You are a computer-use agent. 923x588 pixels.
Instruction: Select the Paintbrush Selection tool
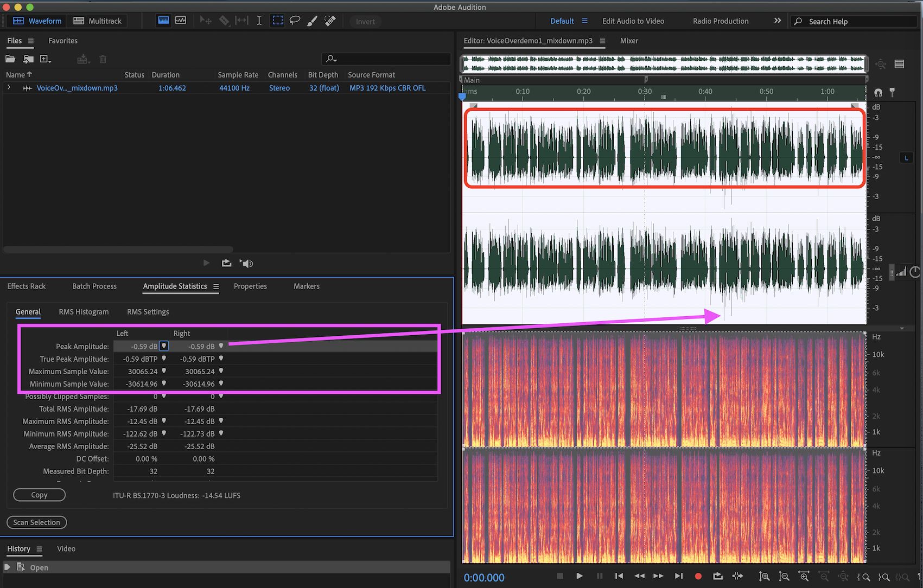click(x=312, y=21)
